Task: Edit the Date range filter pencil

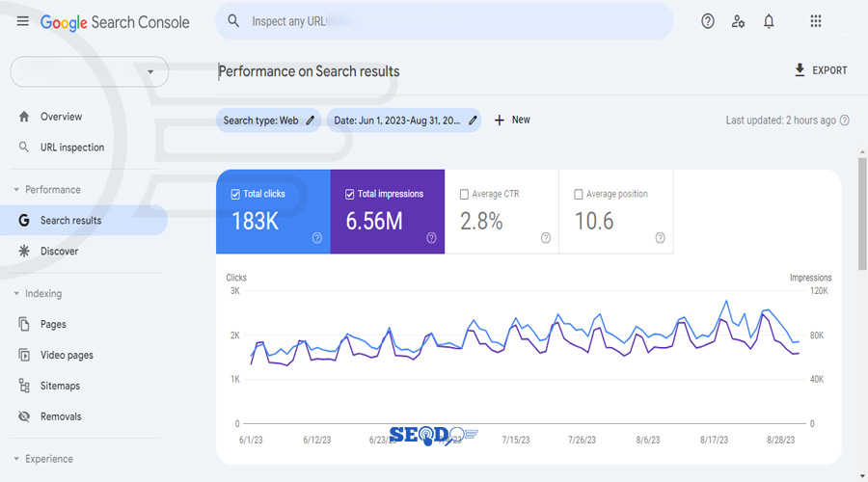Action: pyautogui.click(x=473, y=120)
